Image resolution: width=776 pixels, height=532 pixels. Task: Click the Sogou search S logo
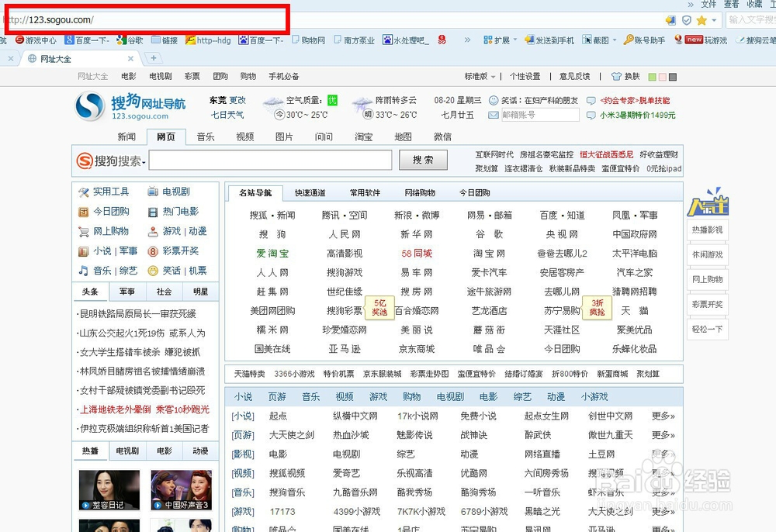(83, 161)
